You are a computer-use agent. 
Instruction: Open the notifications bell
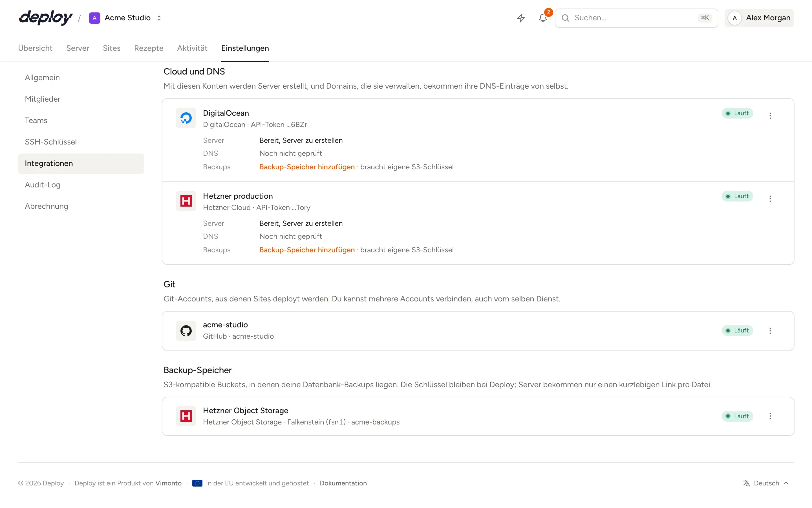[x=543, y=18]
